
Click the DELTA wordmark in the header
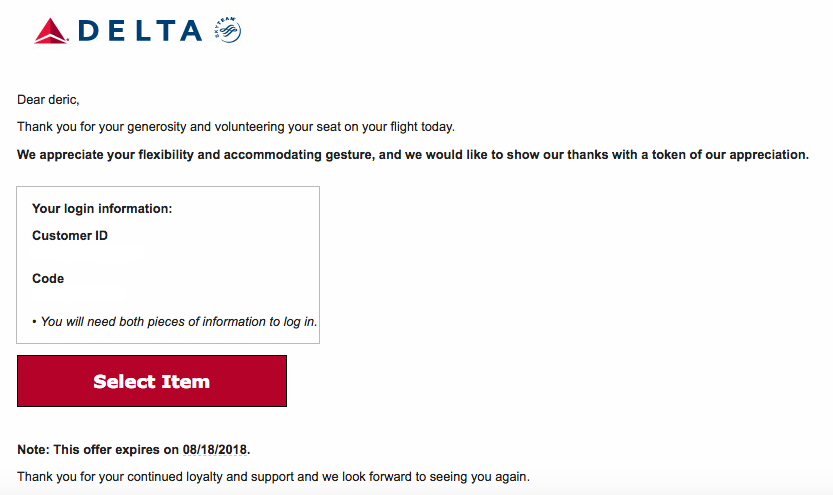click(x=140, y=31)
